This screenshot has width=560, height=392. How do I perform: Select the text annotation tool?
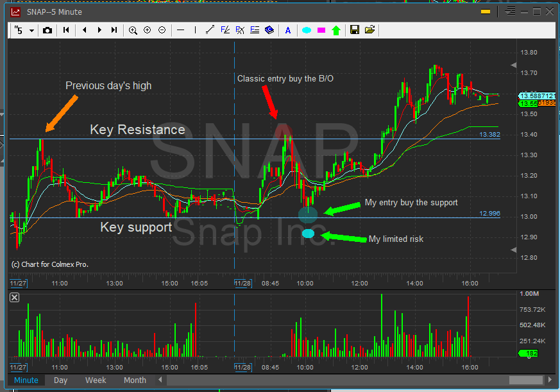pyautogui.click(x=287, y=30)
